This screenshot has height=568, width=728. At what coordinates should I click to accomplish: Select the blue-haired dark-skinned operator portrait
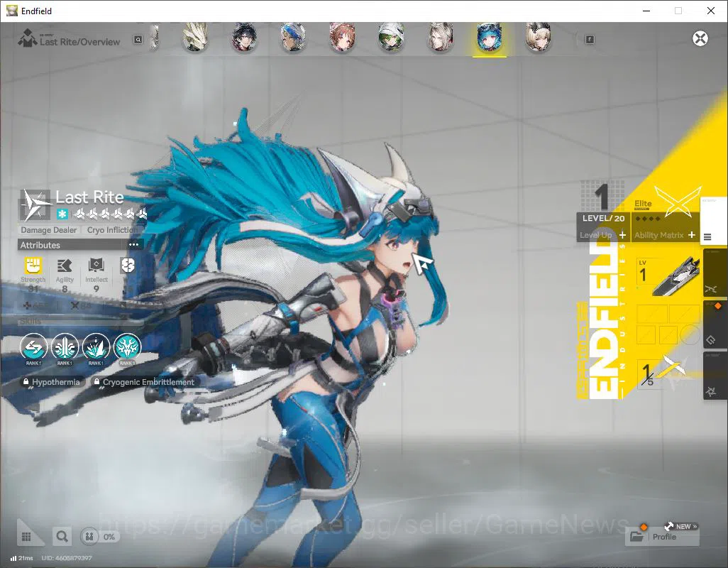(293, 38)
